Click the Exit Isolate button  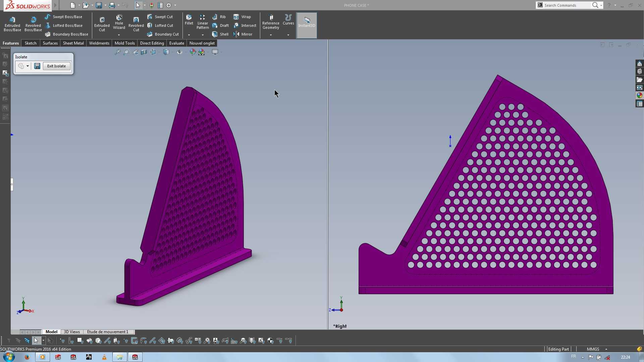point(56,66)
